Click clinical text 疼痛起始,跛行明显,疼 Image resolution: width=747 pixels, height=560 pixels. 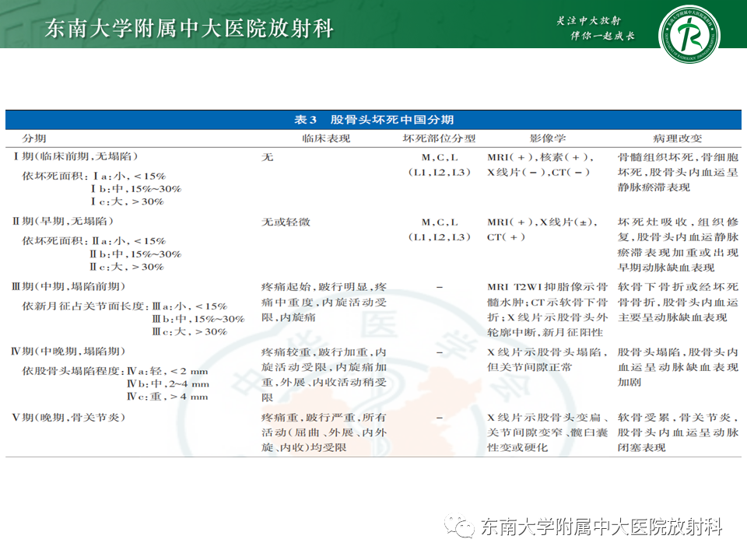point(324,287)
